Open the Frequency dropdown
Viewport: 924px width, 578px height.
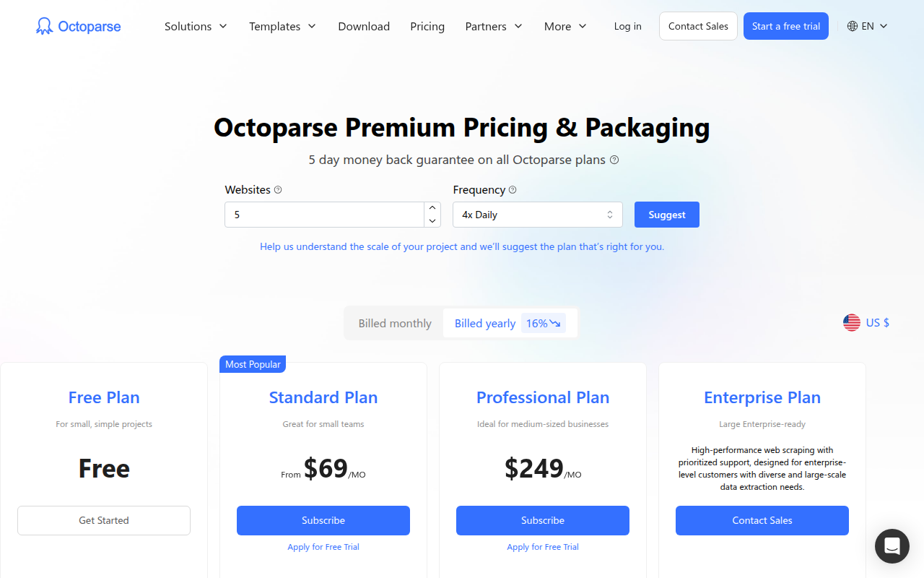[537, 215]
